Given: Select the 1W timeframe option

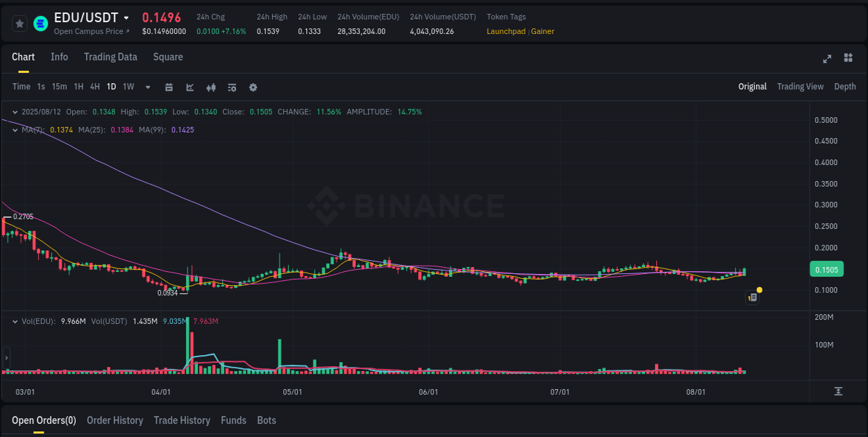Looking at the screenshot, I should [128, 87].
